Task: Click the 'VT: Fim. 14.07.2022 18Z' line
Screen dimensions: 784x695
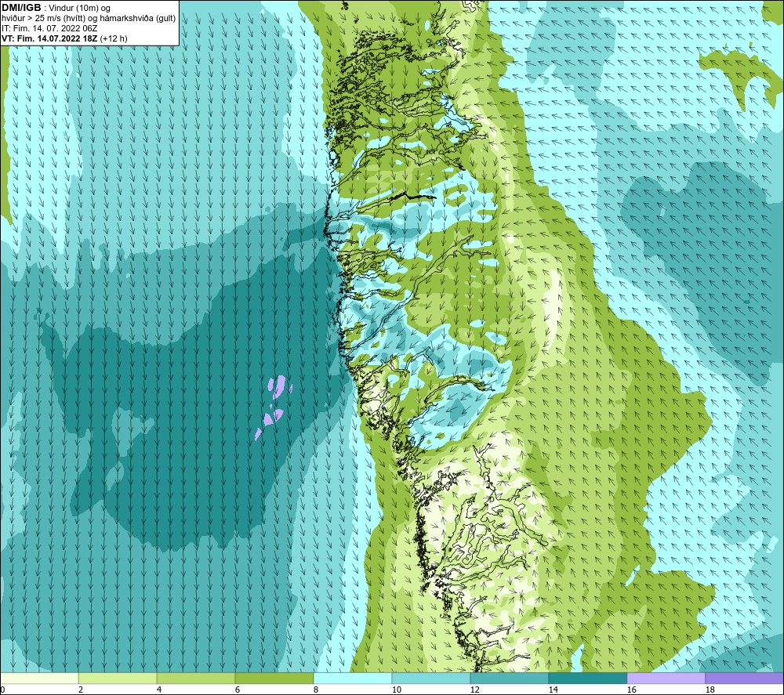Action: pos(49,38)
